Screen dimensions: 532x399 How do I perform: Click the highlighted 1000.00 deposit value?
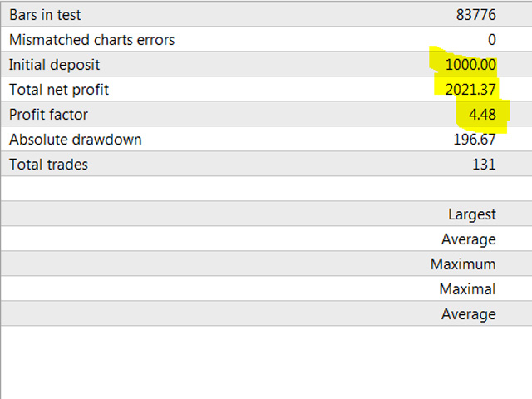[470, 65]
